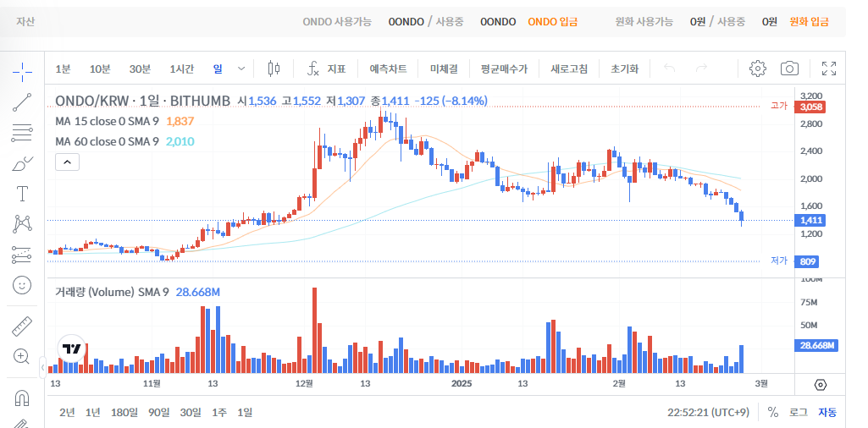
Task: Collapse the indicator legend chevron
Action: (x=67, y=162)
